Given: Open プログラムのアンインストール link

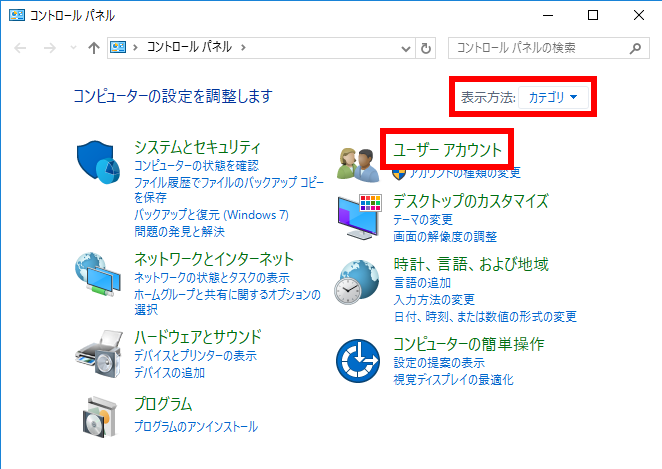Looking at the screenshot, I should [196, 426].
